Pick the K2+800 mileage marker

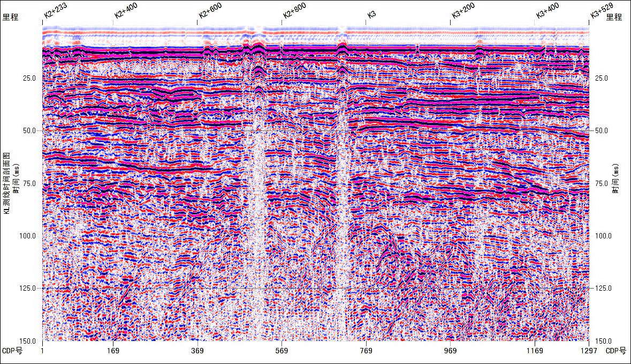[294, 12]
